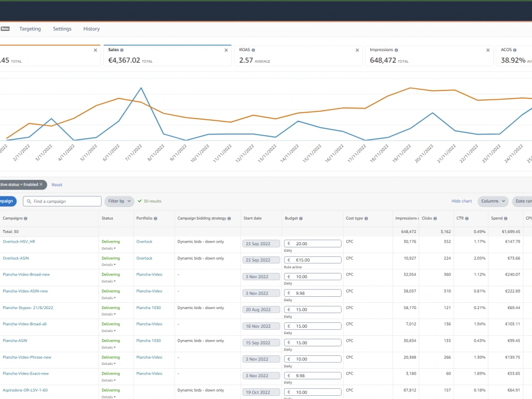Expand Details for Overlock-ASIN status
The width and height of the screenshot is (532, 399).
(109, 264)
